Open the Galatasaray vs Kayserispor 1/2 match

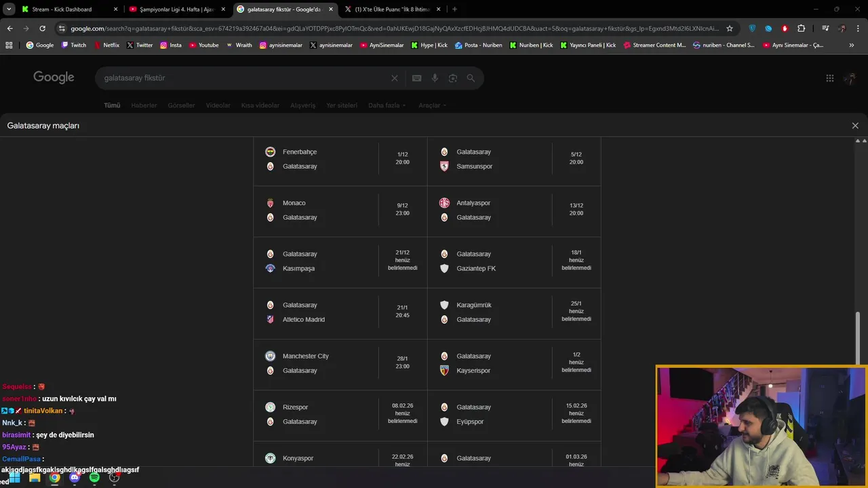tap(514, 363)
